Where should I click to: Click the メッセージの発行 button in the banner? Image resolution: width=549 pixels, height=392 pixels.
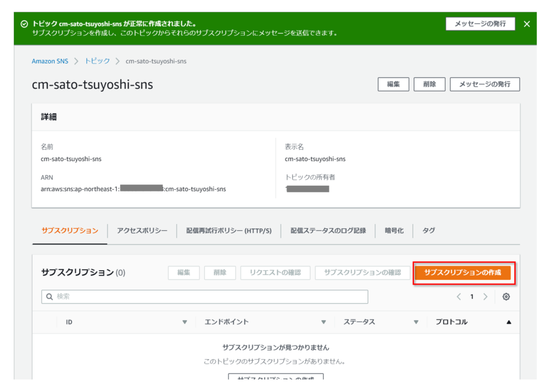click(x=480, y=23)
